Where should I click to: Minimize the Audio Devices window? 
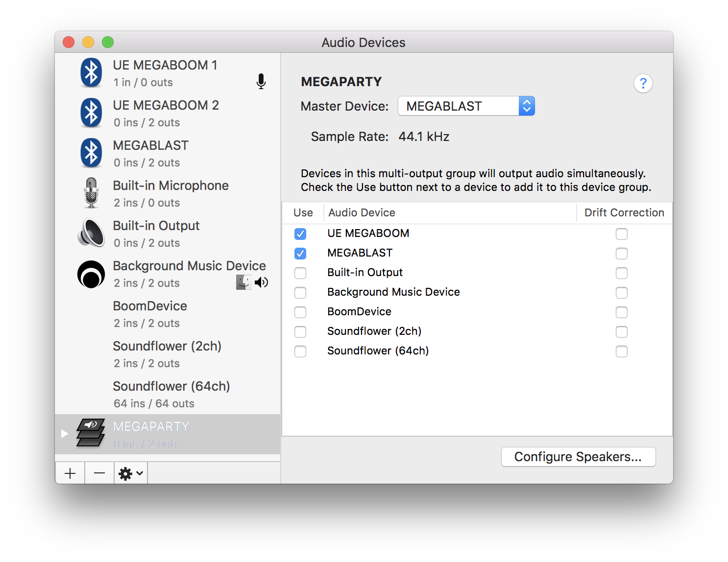coord(88,42)
